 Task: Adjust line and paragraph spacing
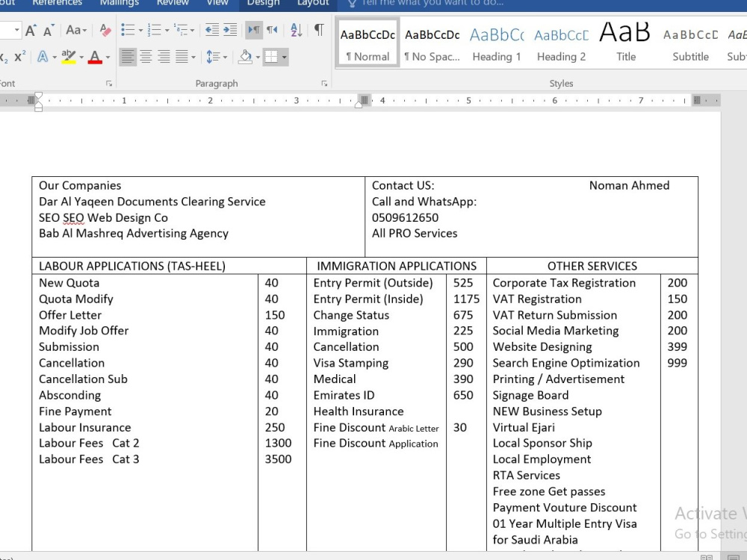click(212, 57)
